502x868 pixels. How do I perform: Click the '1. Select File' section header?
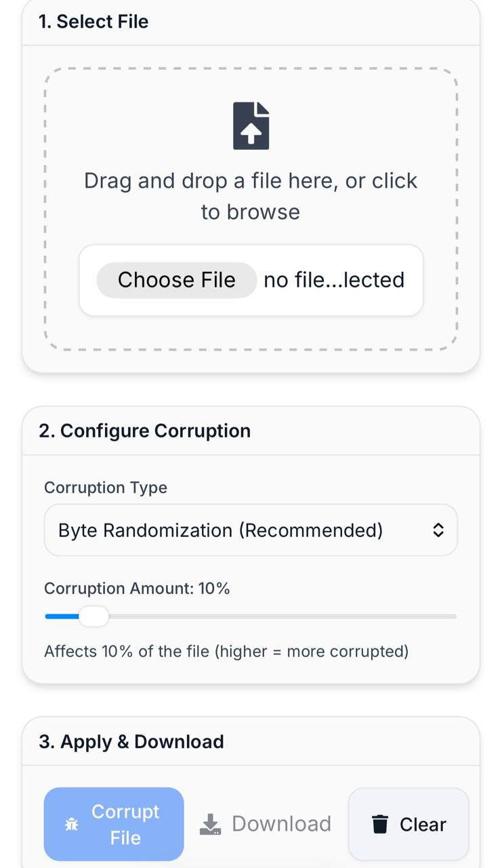[93, 22]
